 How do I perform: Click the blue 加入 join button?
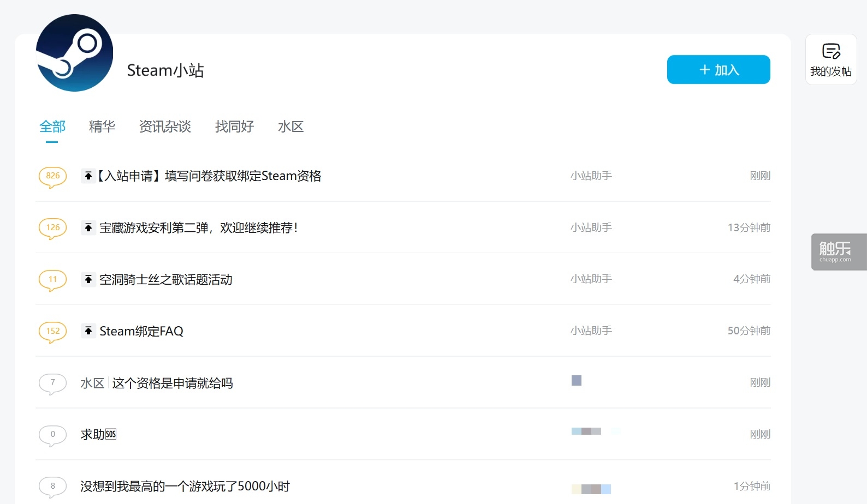point(718,69)
